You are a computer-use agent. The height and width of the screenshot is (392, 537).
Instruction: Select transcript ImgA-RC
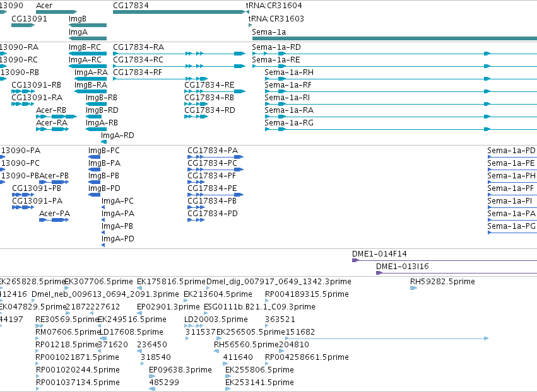(x=88, y=66)
